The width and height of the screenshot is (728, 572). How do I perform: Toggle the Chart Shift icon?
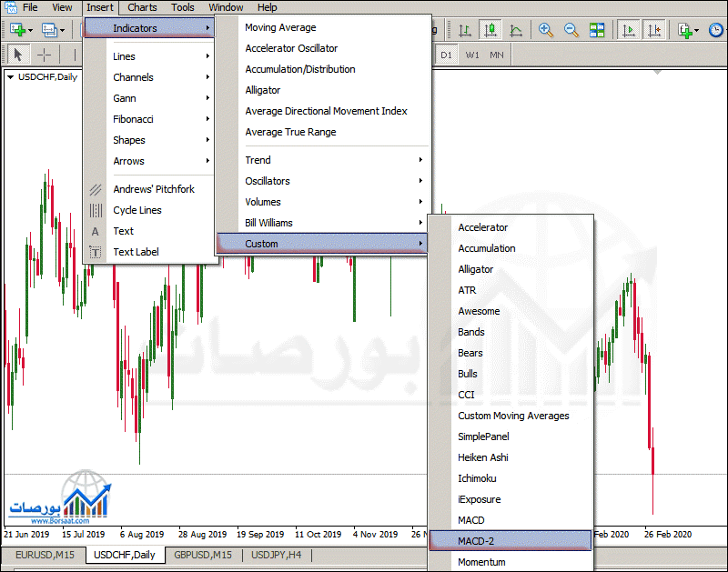654,30
